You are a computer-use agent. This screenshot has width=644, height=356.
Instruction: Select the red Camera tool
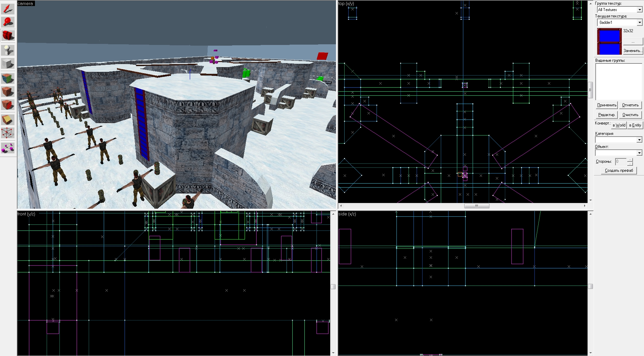click(8, 36)
